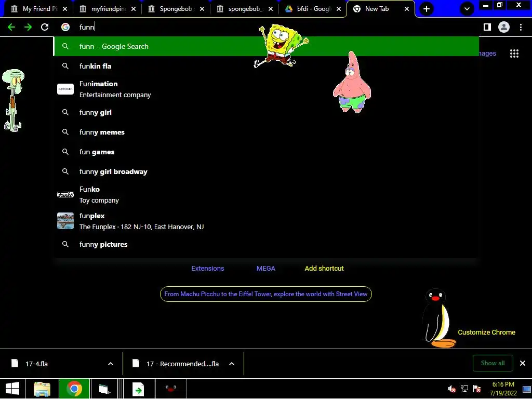
Task: Open the downloaded 17-4.fla file
Action: click(x=54, y=364)
